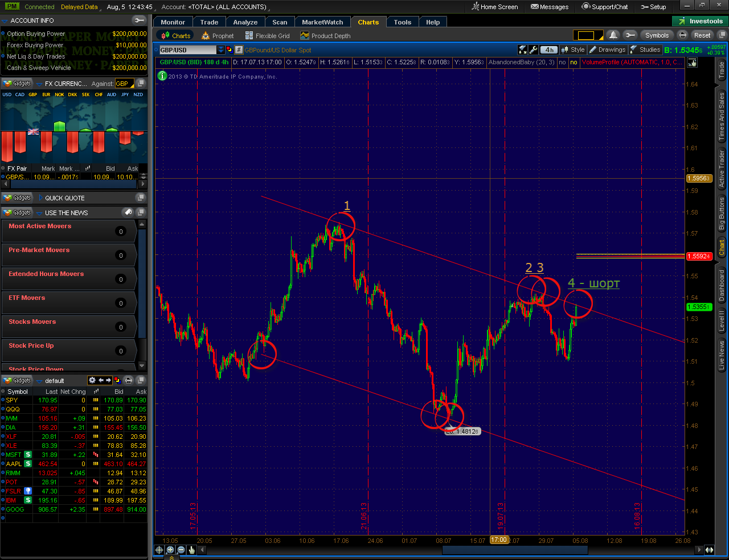Toggle the Live News sidebar panel
729x560 pixels.
pos(722,356)
